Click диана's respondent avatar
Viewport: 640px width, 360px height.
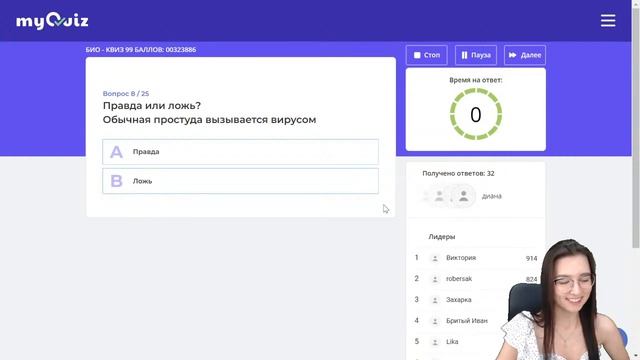tap(463, 196)
